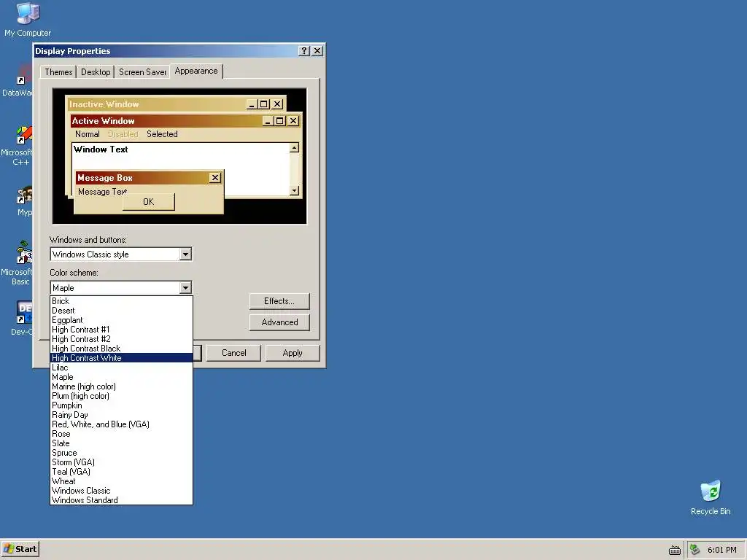Image resolution: width=747 pixels, height=560 pixels.
Task: Select High Contrast #1 scheme
Action: (122, 330)
